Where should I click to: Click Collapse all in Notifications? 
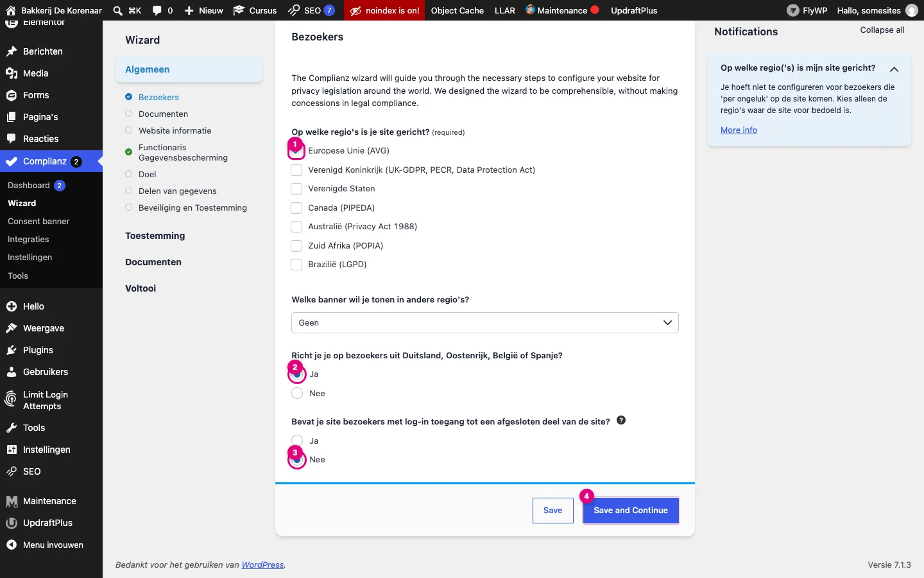[882, 30]
